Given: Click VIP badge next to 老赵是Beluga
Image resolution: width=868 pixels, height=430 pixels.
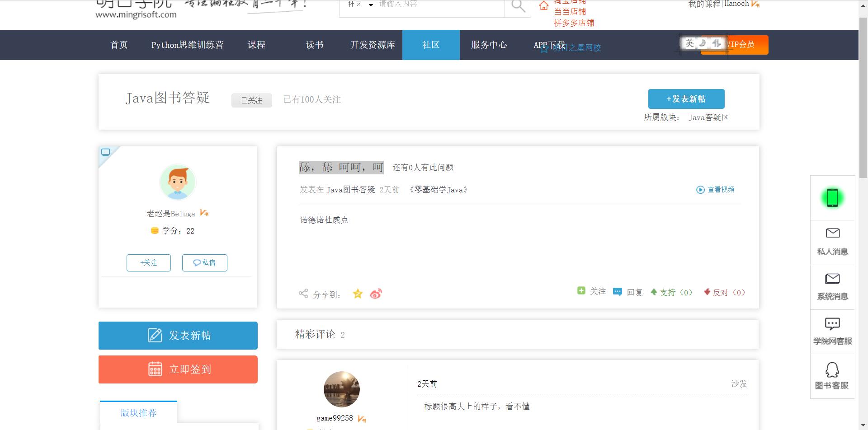Looking at the screenshot, I should [204, 213].
